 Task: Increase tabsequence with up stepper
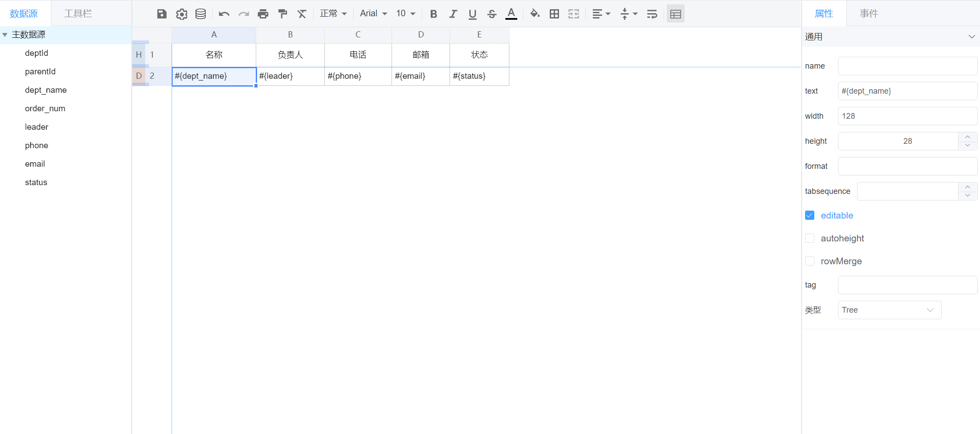(x=968, y=187)
